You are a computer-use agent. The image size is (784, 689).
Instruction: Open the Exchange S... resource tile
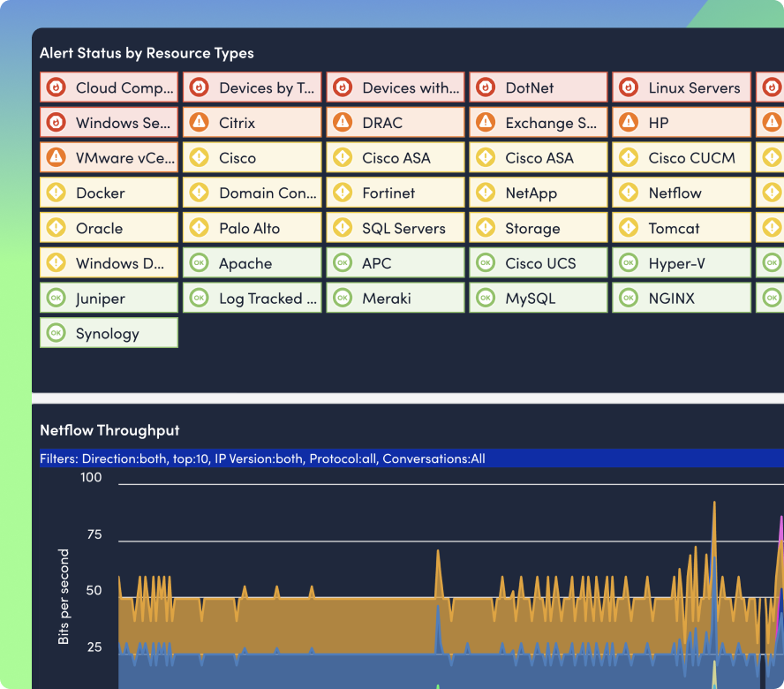tap(539, 123)
